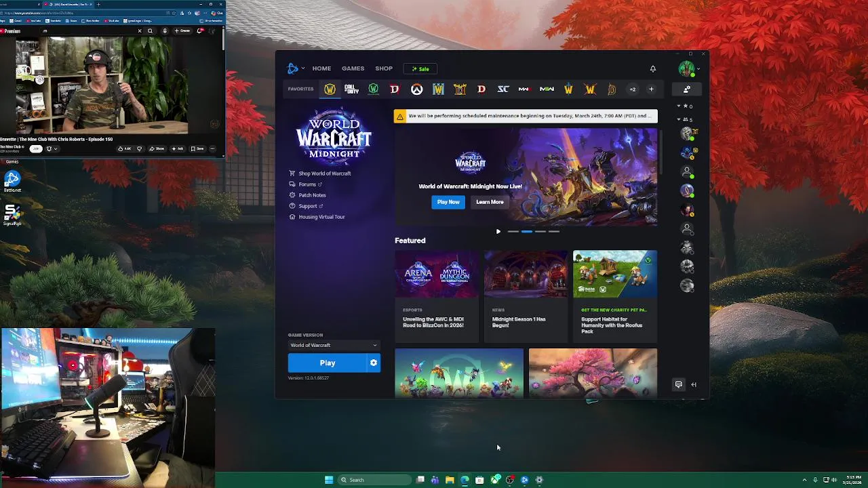Click Join on the YouTube channel
This screenshot has height=488, width=868.
tap(36, 149)
